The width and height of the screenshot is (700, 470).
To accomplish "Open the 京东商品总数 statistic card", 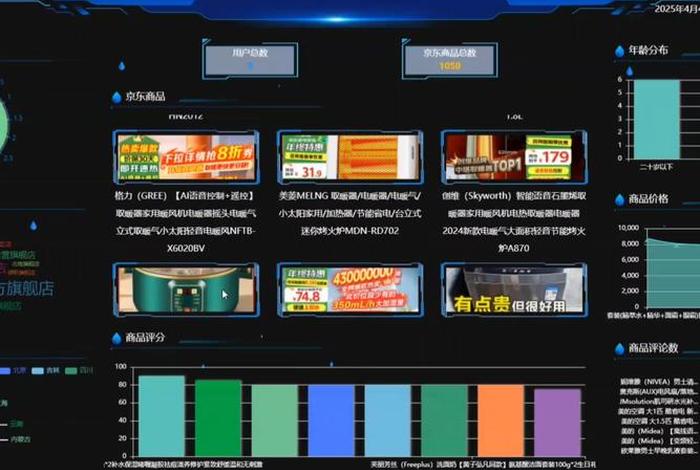I will tap(450, 60).
